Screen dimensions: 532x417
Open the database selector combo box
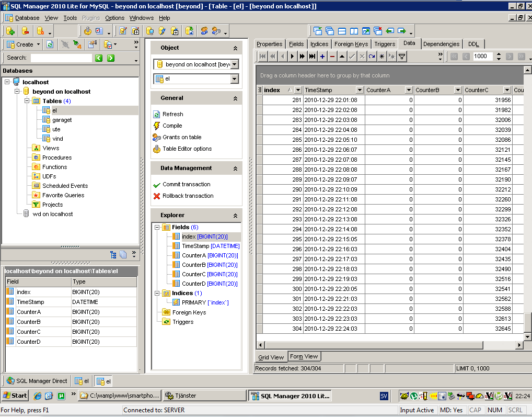[x=234, y=64]
